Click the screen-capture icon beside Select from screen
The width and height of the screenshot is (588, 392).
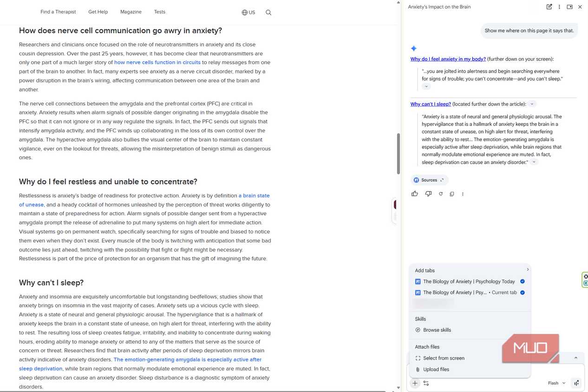tap(418, 358)
